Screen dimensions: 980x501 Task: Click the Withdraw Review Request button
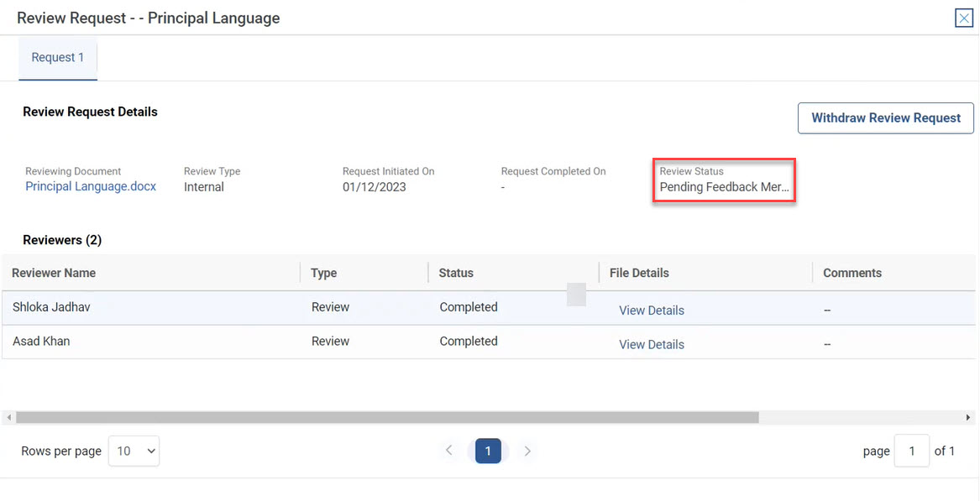(885, 118)
